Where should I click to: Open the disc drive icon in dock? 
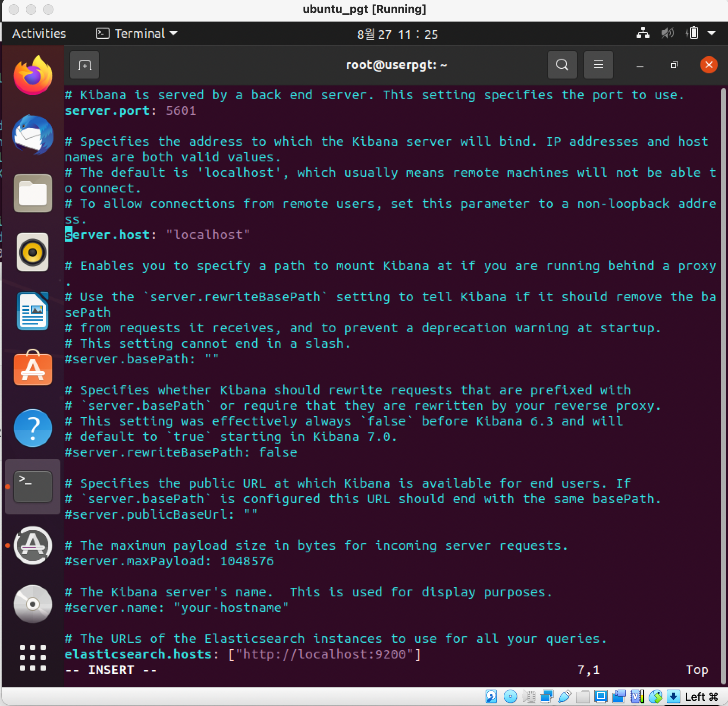(33, 604)
